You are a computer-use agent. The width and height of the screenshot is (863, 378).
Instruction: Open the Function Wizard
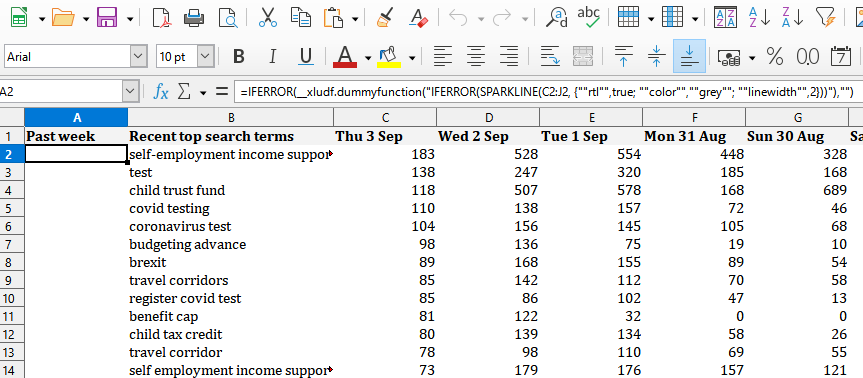[161, 92]
